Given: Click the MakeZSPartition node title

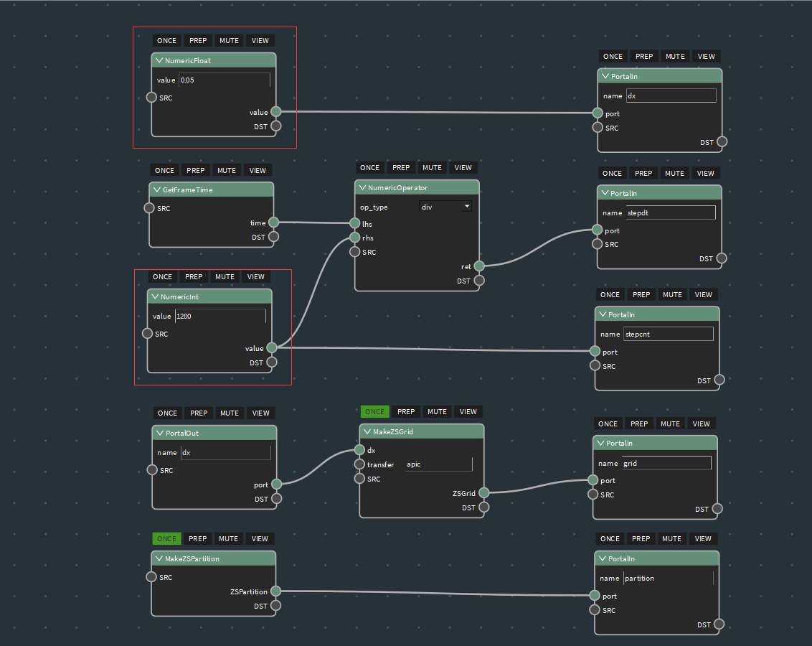Looking at the screenshot, I should (x=192, y=559).
